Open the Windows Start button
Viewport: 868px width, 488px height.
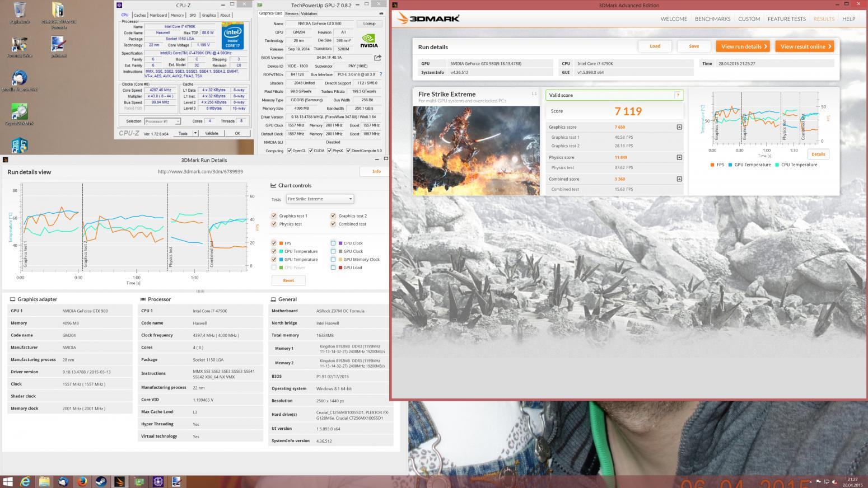point(8,481)
